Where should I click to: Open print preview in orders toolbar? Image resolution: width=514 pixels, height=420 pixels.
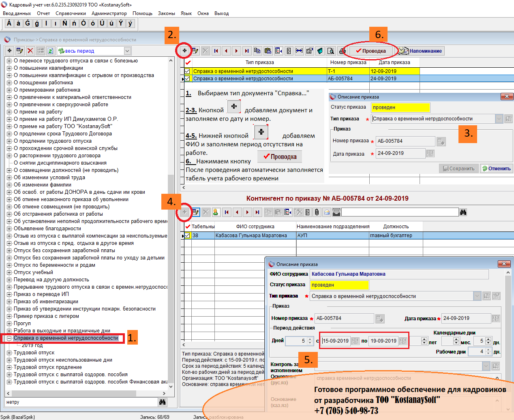(331, 51)
